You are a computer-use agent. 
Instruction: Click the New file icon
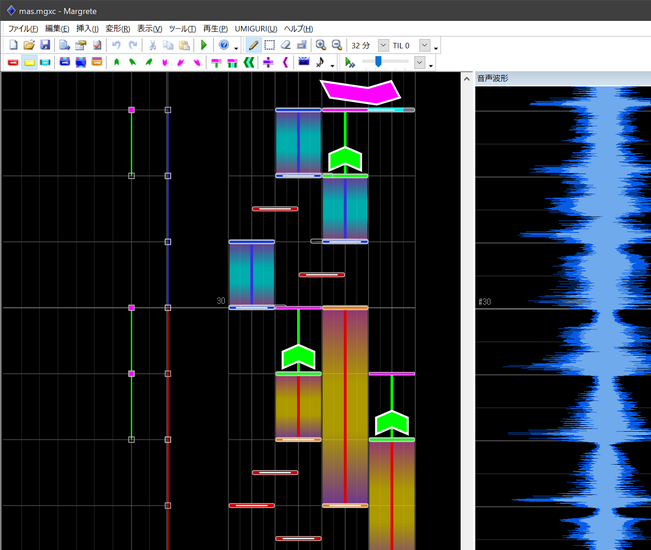pyautogui.click(x=13, y=45)
